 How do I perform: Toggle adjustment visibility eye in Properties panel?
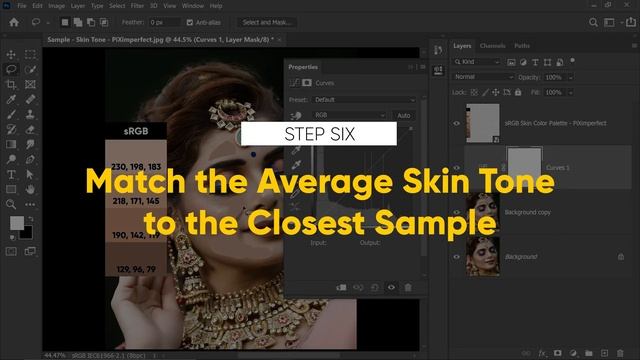coord(391,287)
